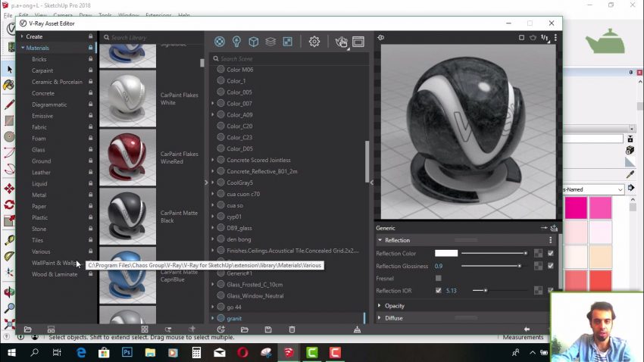Screen dimensions: 644x362
Task: Open the Render Elements layers icon
Action: (x=270, y=42)
